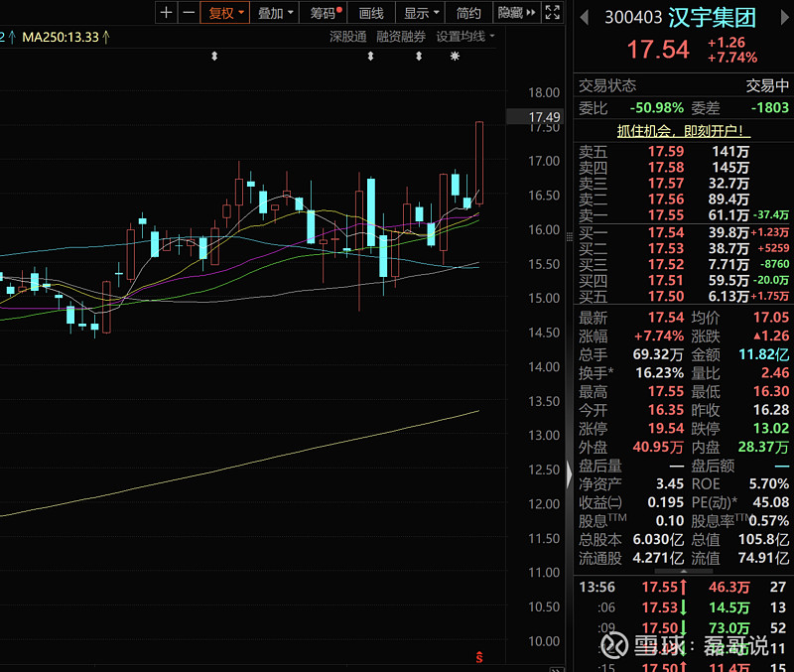This screenshot has width=794, height=672.
Task: Click buy-three price 17.52
Action: click(x=666, y=264)
